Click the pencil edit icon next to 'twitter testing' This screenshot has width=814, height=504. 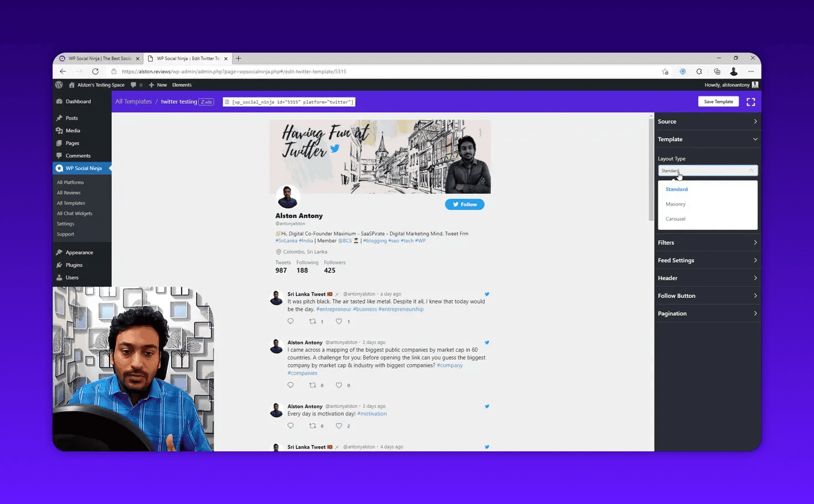pos(205,101)
